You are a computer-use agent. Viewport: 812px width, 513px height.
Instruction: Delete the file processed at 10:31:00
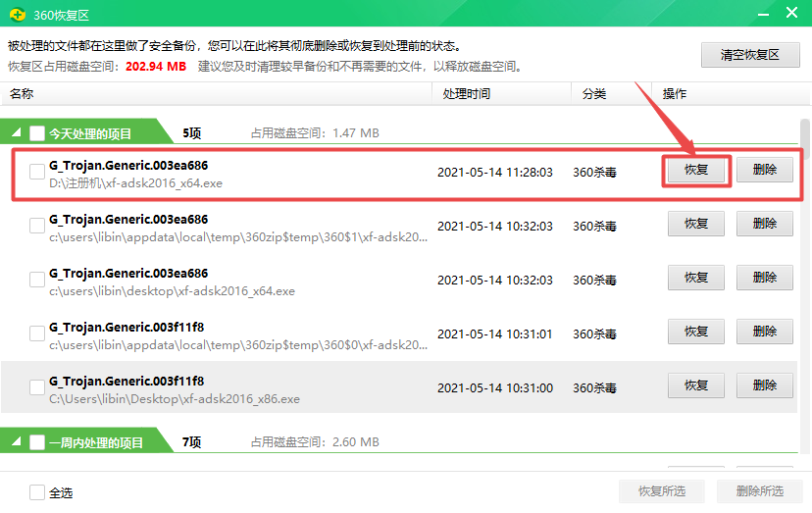tap(765, 385)
